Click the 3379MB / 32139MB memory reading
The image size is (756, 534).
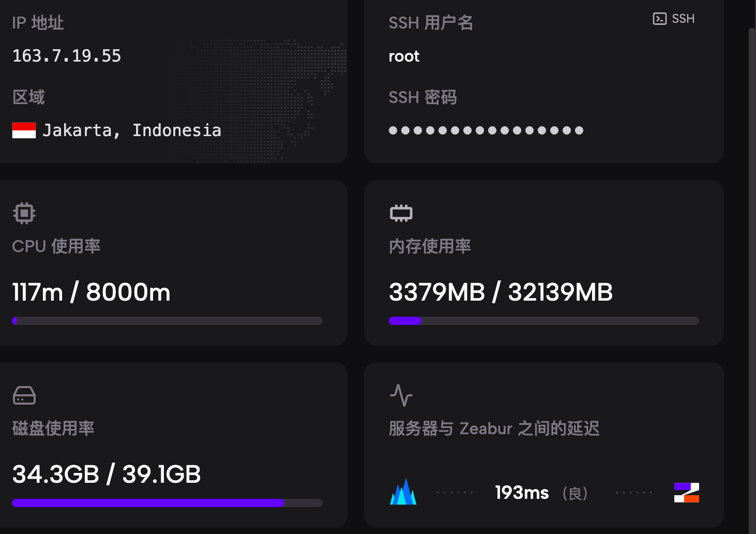click(x=501, y=292)
